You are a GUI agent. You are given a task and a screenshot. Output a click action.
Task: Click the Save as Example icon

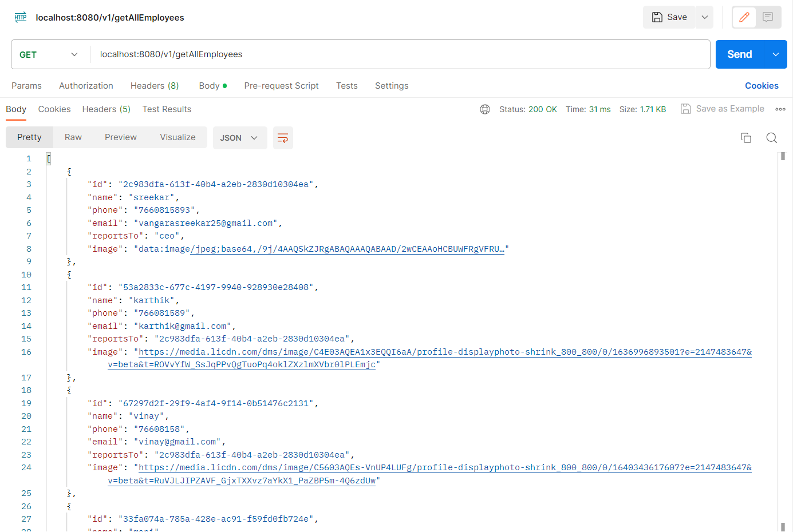(x=686, y=109)
